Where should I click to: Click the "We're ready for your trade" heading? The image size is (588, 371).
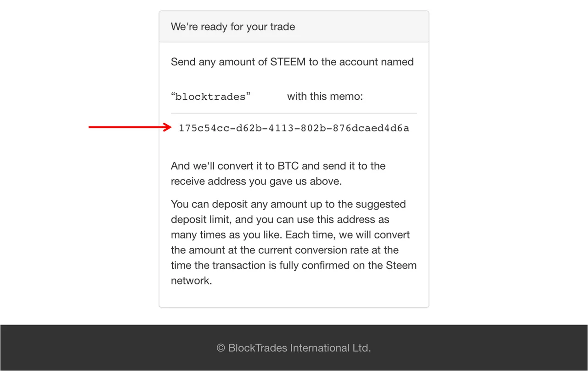pyautogui.click(x=233, y=27)
